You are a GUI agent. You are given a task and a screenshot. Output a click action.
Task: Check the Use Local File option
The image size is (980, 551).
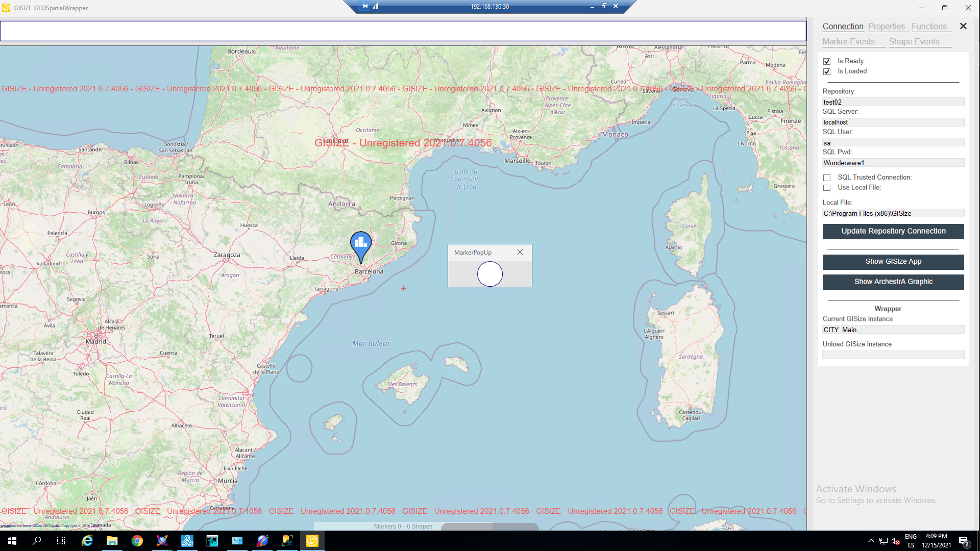[827, 188]
